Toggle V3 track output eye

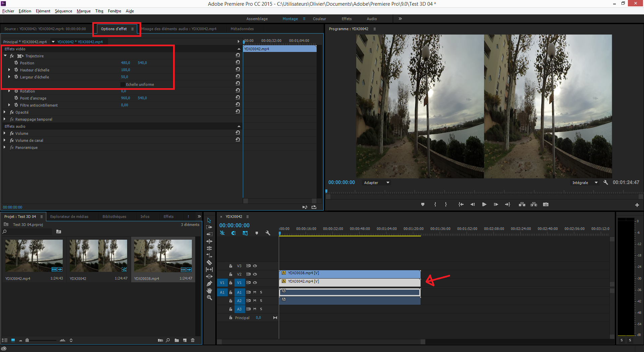[x=255, y=266]
